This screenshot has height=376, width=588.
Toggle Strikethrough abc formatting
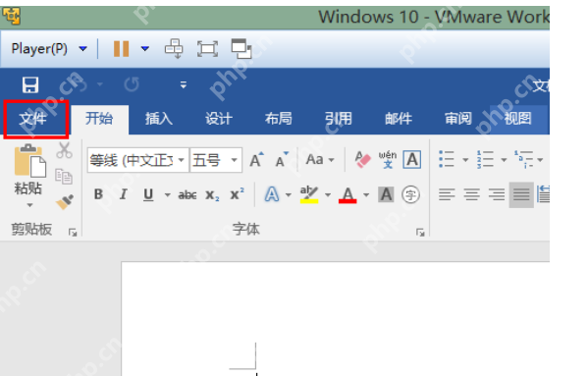[x=187, y=195]
